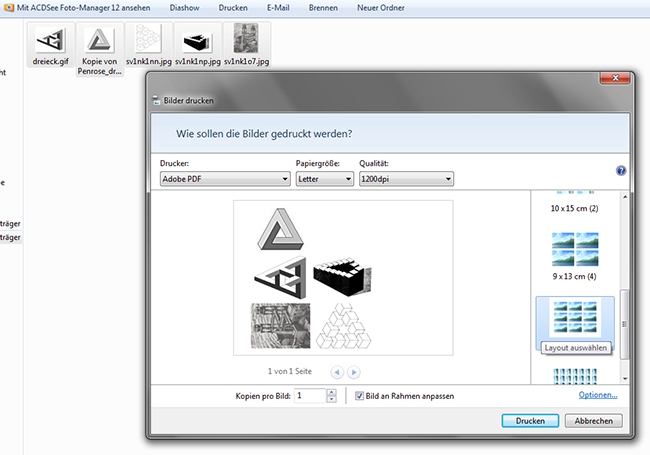Open the Drucker dropdown showing Adobe PDF
The image size is (650, 455).
(225, 179)
